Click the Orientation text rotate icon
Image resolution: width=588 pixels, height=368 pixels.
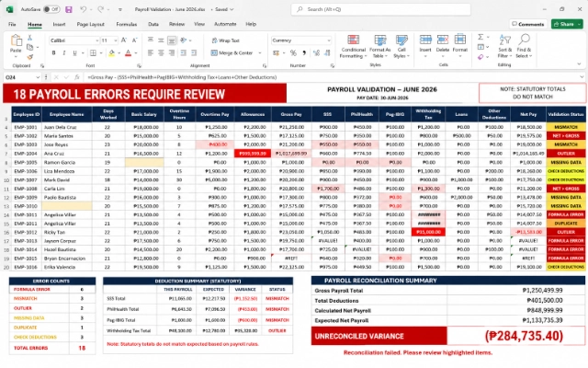tap(184, 40)
